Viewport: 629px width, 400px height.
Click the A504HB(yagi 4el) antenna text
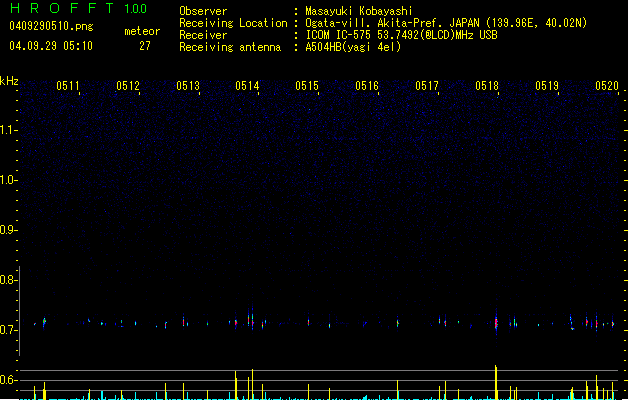(353, 47)
